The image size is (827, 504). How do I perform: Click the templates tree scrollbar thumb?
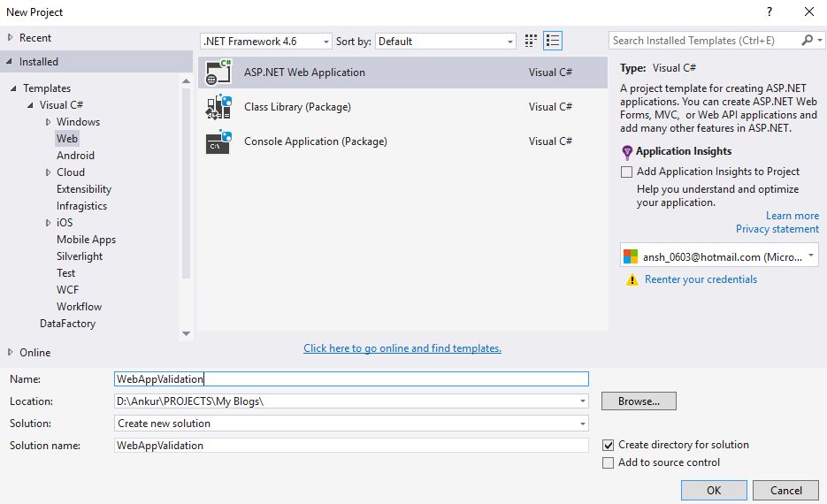[x=186, y=183]
